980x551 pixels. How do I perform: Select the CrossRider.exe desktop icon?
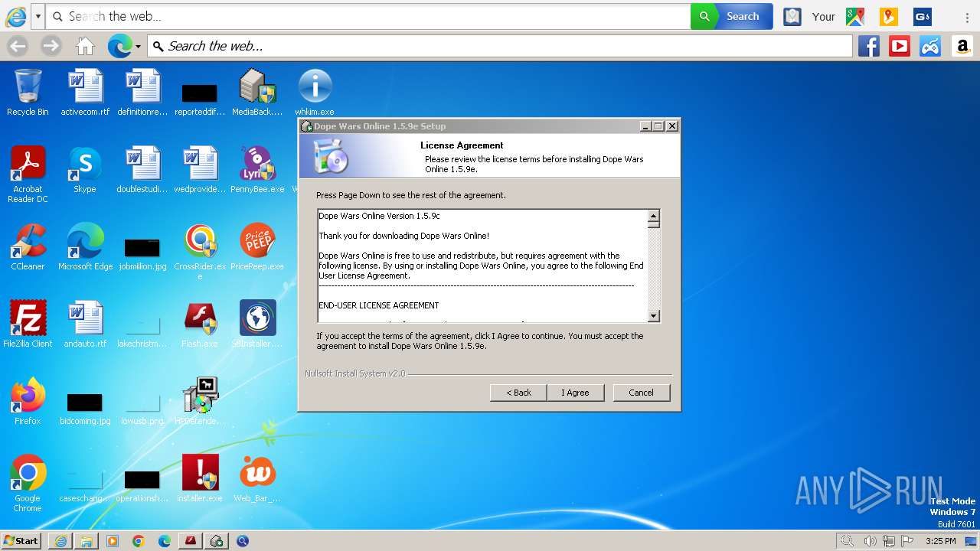pos(200,251)
